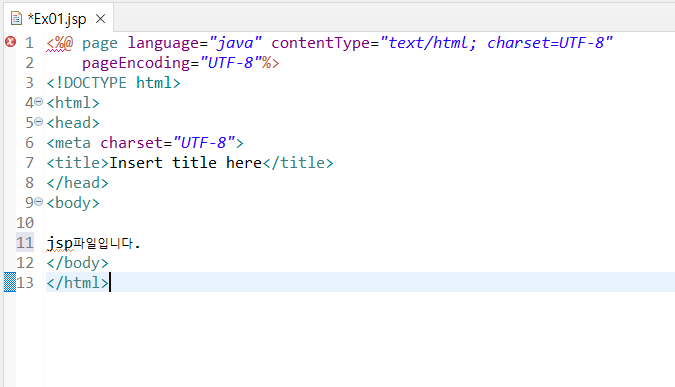Click the '<html>' opening tag on line 4
The image size is (675, 387).
[x=73, y=103]
